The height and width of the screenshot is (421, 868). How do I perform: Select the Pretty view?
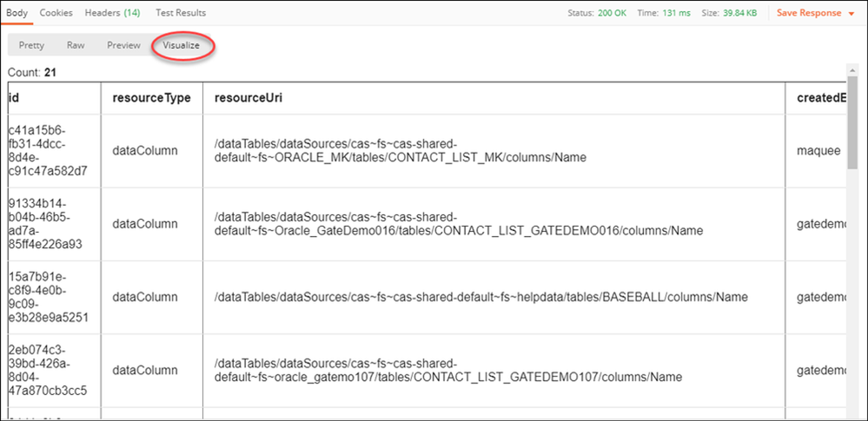tap(31, 45)
